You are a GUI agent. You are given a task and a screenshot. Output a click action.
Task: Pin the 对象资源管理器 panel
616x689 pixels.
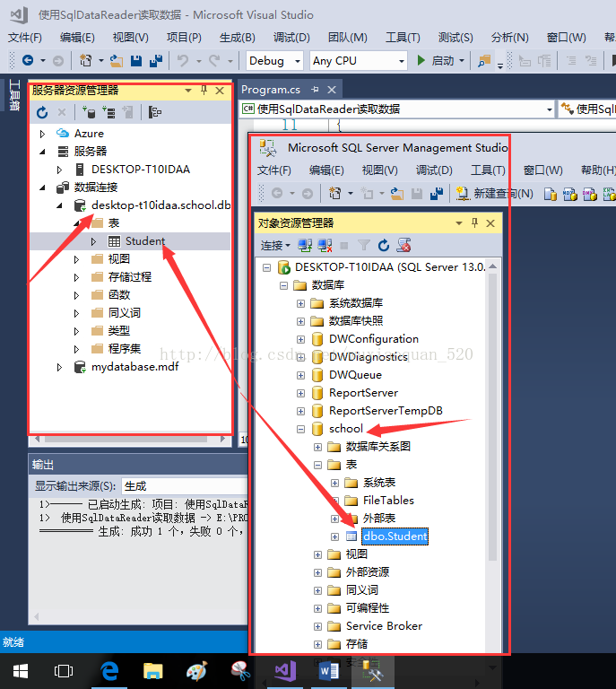[474, 223]
